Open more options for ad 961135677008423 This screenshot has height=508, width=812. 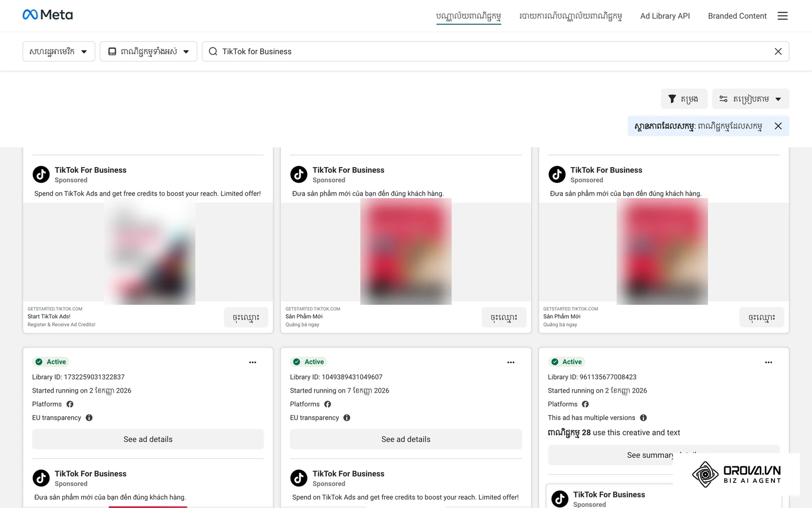[768, 362]
